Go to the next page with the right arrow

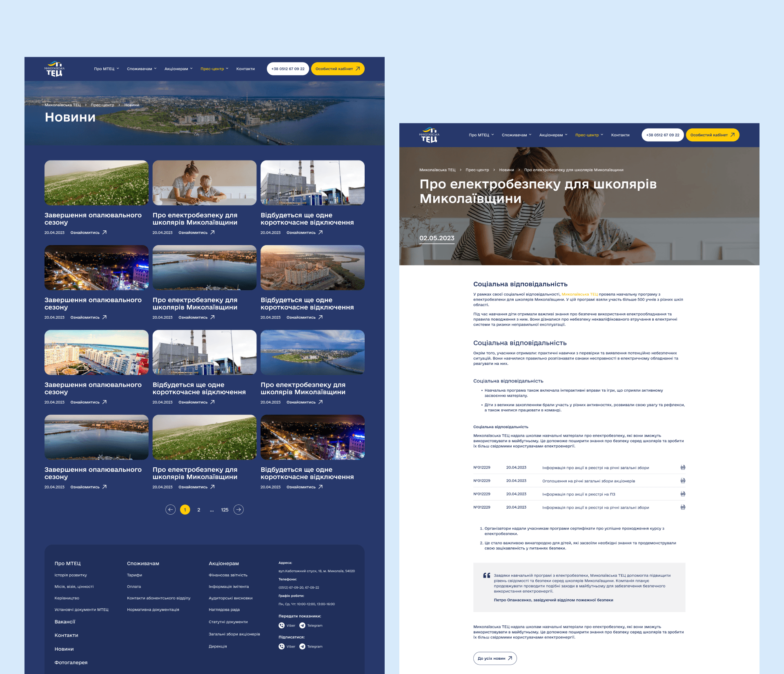[238, 509]
